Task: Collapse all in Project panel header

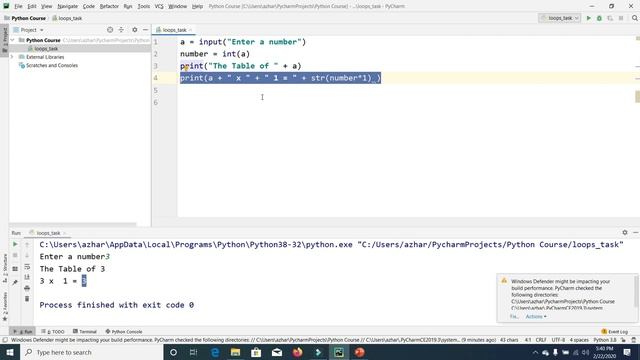Action: point(121,30)
